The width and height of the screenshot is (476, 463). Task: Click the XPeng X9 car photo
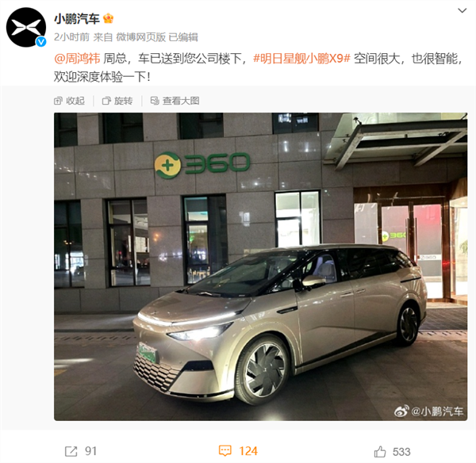click(260, 266)
